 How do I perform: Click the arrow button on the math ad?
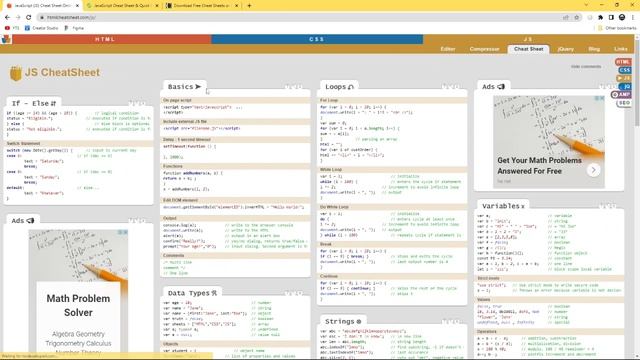tap(593, 170)
